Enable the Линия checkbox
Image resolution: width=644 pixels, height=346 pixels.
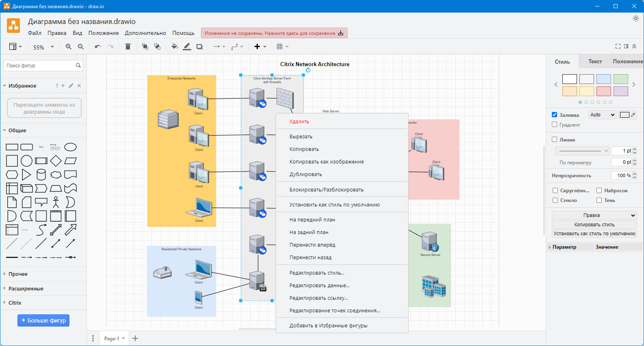pos(554,140)
